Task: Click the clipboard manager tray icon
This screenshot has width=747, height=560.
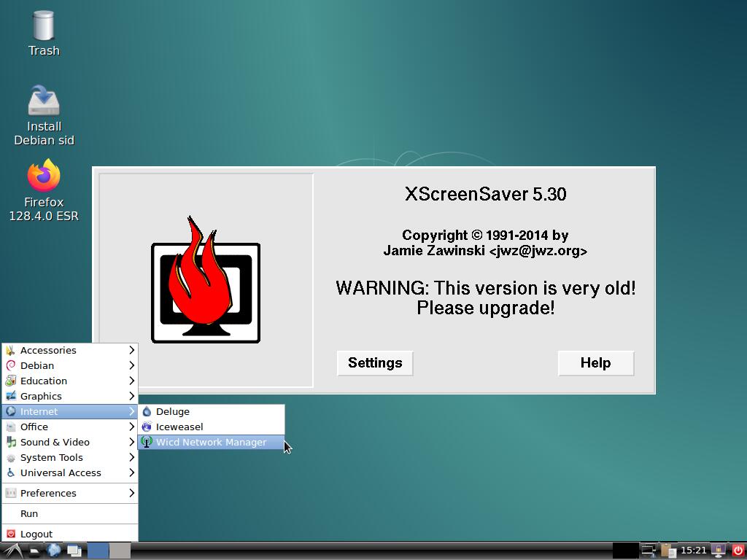Action: point(668,551)
